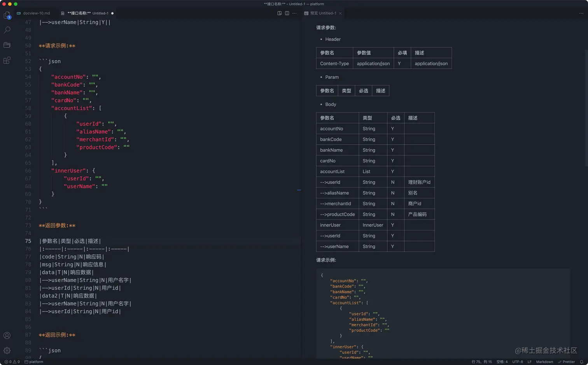Open notifications bell in status bar
588x365 pixels.
pos(582,362)
